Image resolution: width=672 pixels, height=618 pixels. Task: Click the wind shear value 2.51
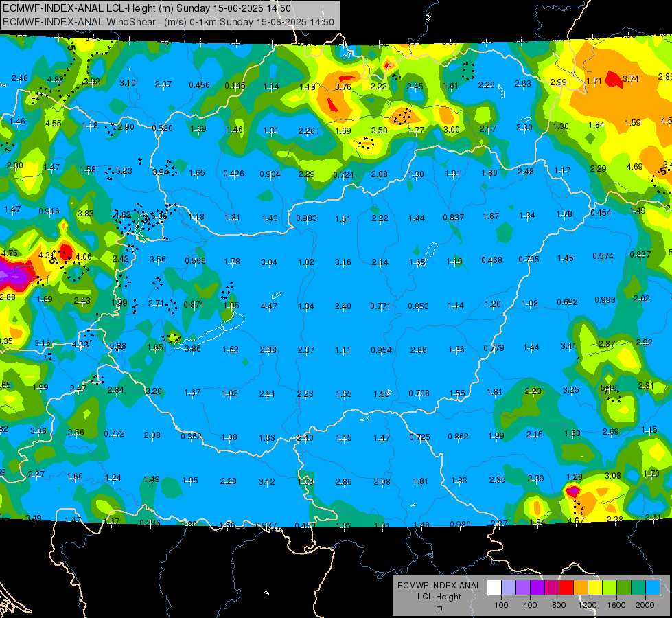click(x=267, y=394)
